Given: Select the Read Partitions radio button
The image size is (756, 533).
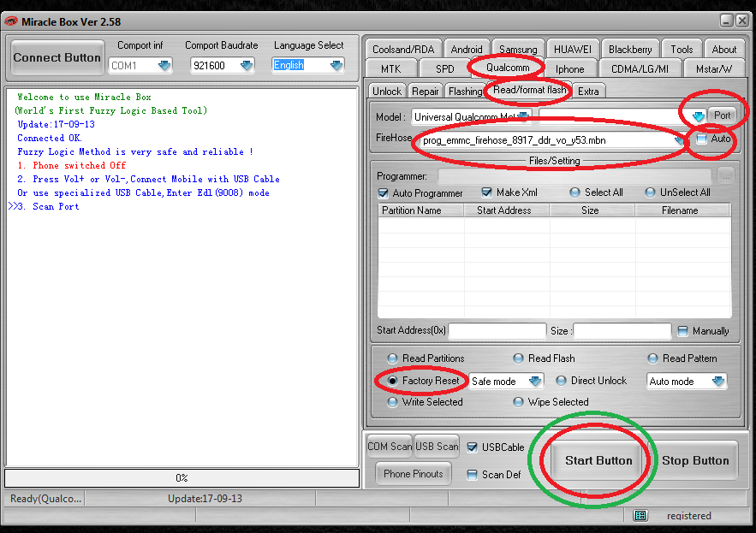Looking at the screenshot, I should pyautogui.click(x=392, y=358).
